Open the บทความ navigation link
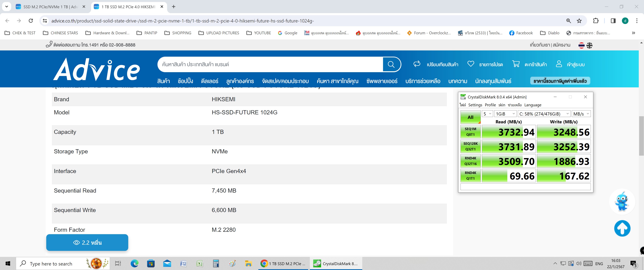The image size is (644, 270). (458, 81)
